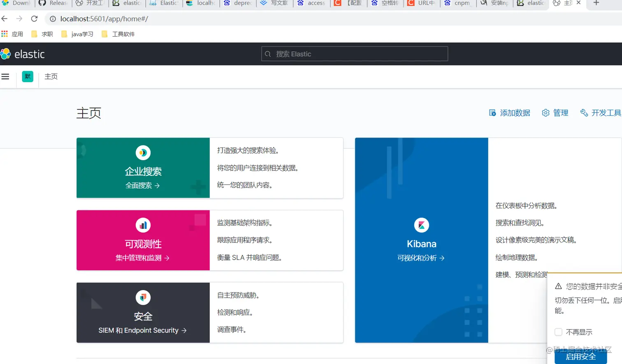Click the large 主页 page title
Screen dimensions: 622x364
pos(89,113)
